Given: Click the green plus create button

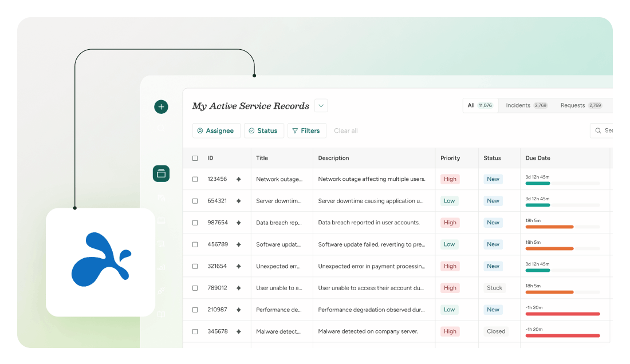Looking at the screenshot, I should click(161, 106).
